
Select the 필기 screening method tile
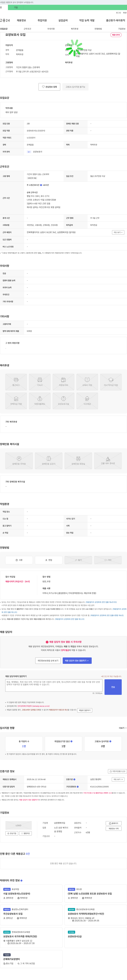[78, 560]
